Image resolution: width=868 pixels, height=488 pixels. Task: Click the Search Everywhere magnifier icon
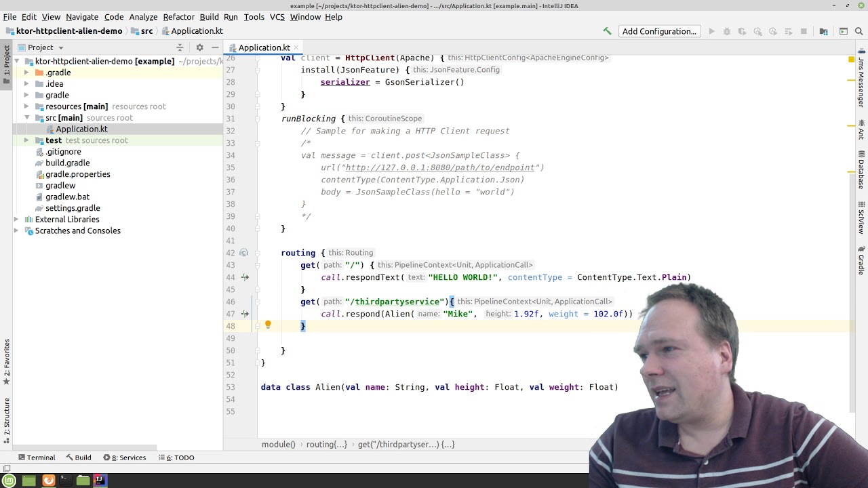(859, 31)
